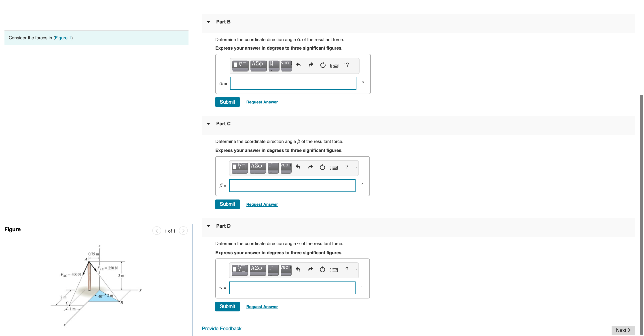The width and height of the screenshot is (644, 336).
Task: Click the vec button in Part C toolbar
Action: click(286, 167)
